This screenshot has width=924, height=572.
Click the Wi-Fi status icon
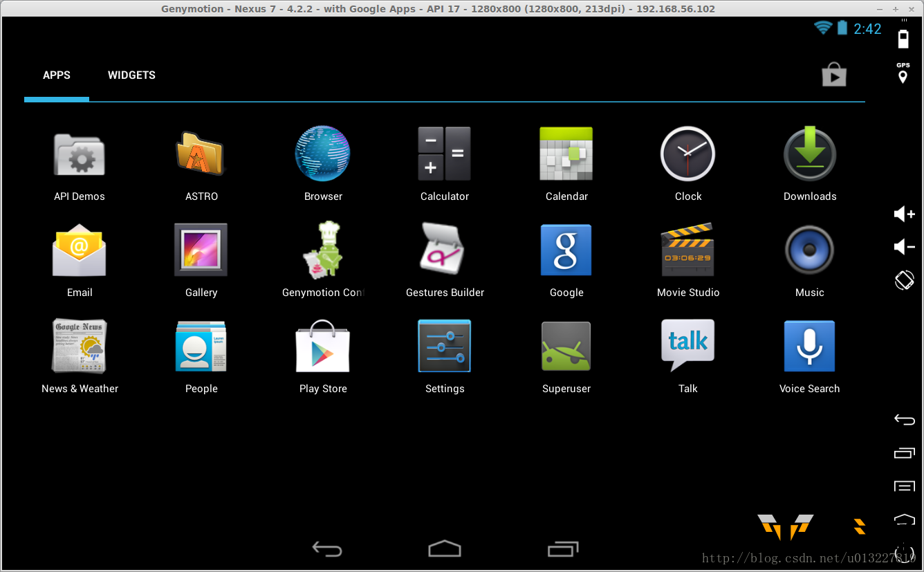[x=823, y=28]
